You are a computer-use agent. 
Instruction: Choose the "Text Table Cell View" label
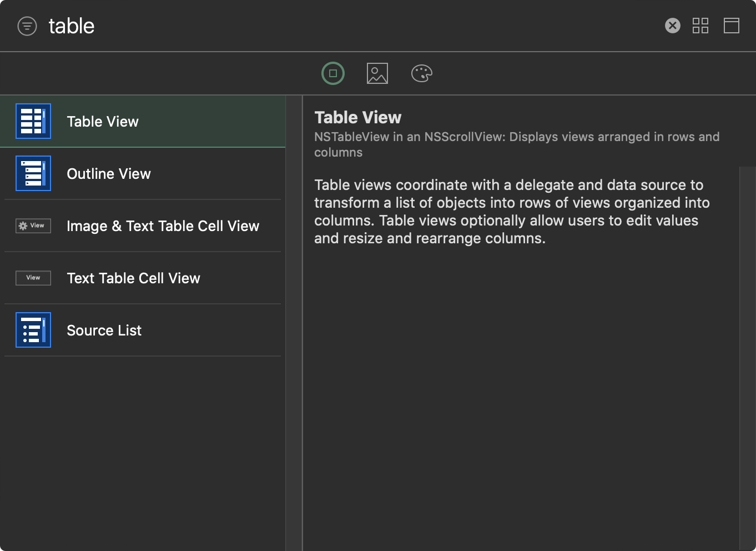pos(133,278)
